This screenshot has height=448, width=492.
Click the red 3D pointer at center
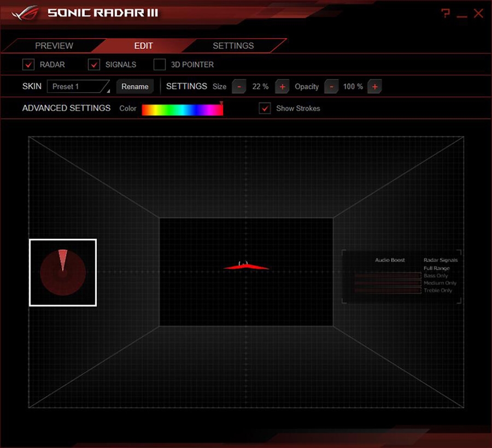[x=246, y=267]
